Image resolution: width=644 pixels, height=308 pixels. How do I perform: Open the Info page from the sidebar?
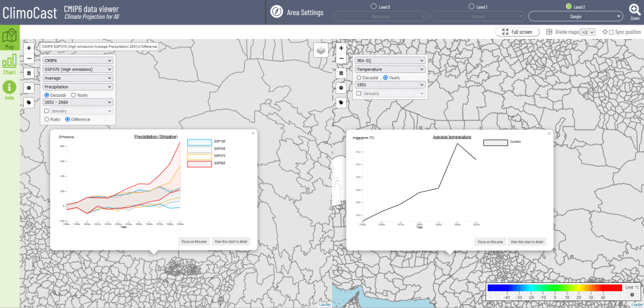pyautogui.click(x=9, y=91)
